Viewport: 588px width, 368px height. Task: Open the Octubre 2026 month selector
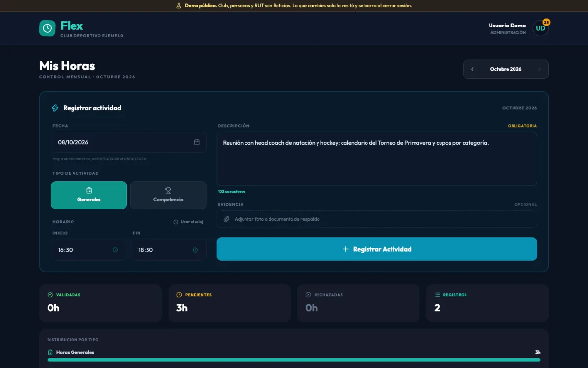coord(506,69)
